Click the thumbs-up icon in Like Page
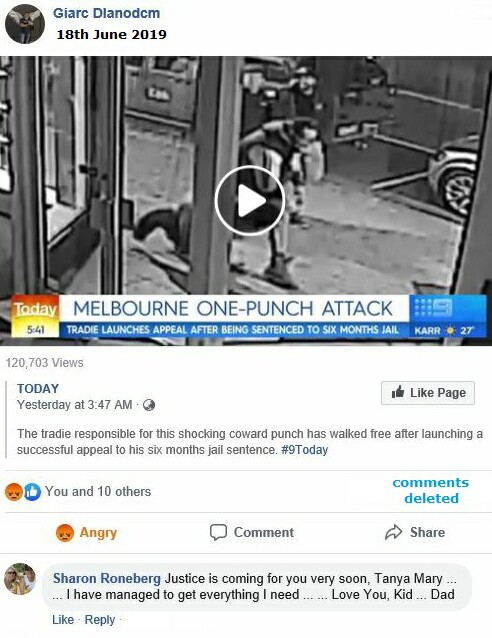492x638 pixels. pyautogui.click(x=398, y=392)
